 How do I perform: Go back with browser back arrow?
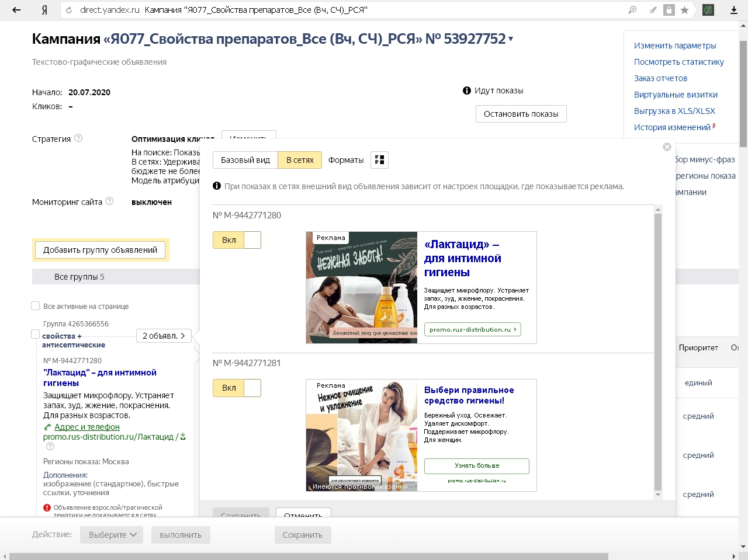tap(16, 10)
